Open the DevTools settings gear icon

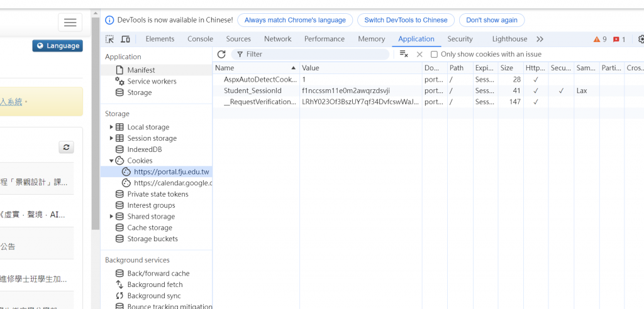(641, 39)
